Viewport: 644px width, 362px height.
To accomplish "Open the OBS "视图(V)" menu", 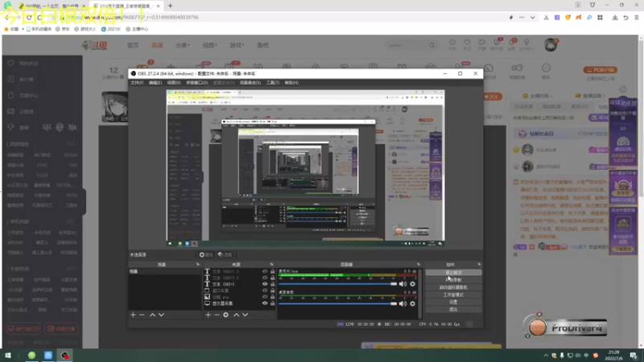I will click(174, 83).
